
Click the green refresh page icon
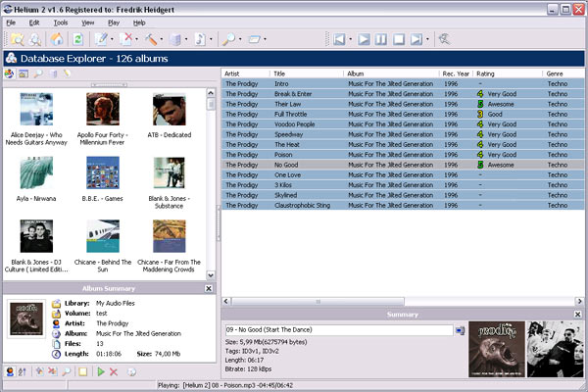click(x=78, y=39)
